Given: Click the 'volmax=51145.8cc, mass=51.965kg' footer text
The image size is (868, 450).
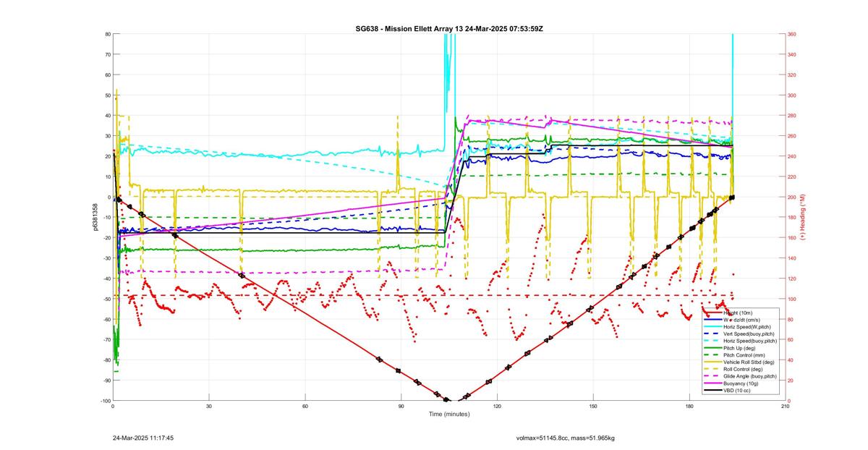Looking at the screenshot, I should click(x=566, y=438).
